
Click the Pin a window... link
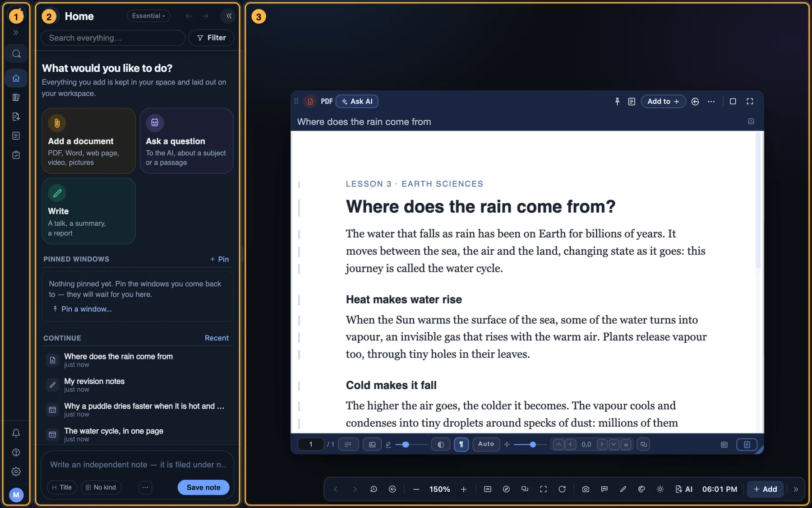[x=82, y=309]
